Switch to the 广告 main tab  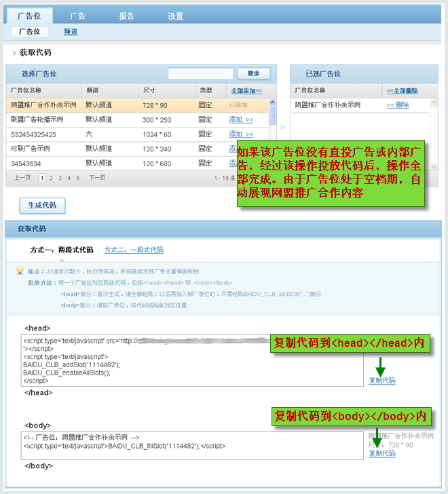coord(78,16)
